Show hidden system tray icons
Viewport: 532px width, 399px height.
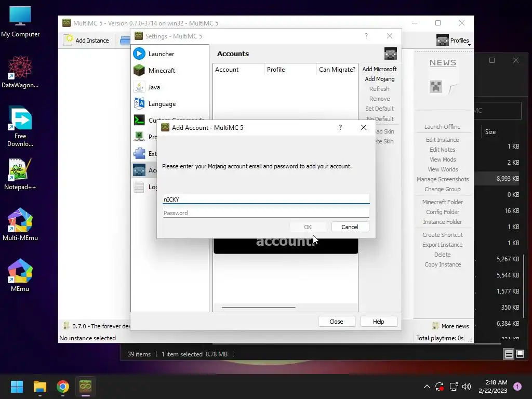pos(427,387)
